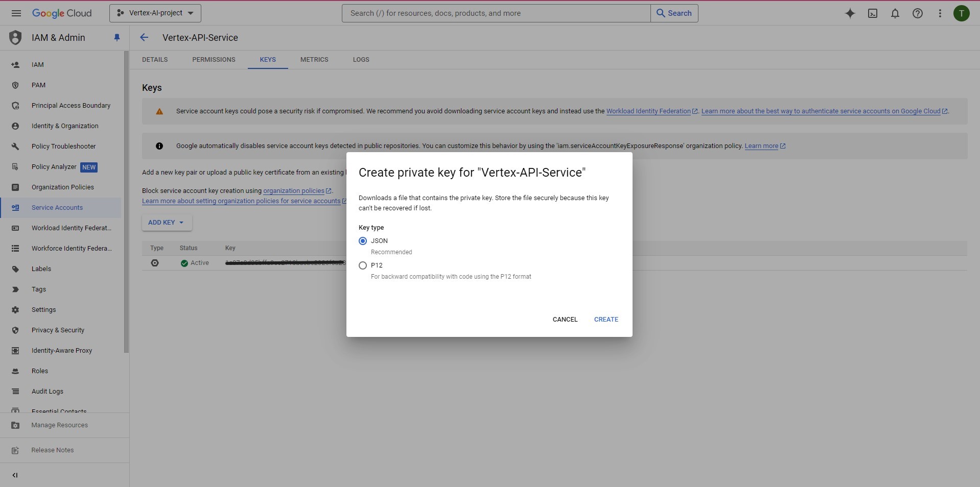Open Service Accounts in sidebar
The width and height of the screenshot is (980, 487).
(x=61, y=208)
